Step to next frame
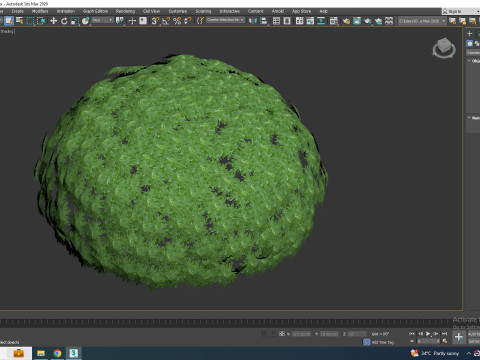 [436, 334]
